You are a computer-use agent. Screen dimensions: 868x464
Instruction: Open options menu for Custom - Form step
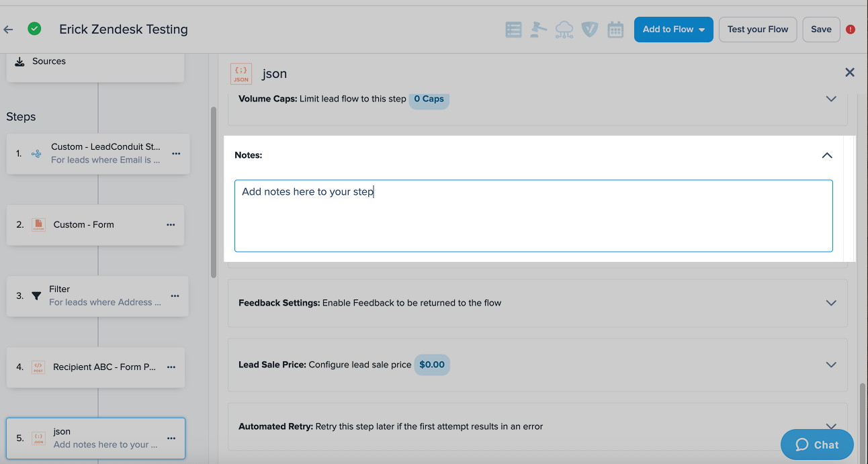[x=171, y=225]
